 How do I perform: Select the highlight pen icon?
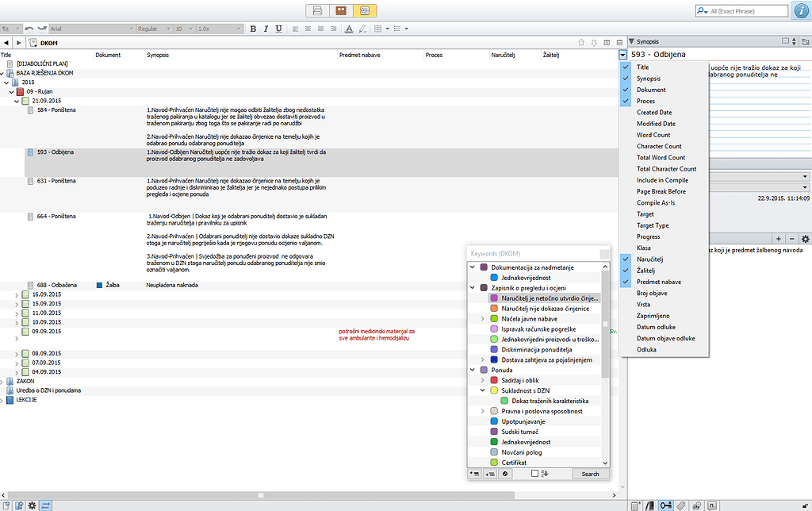coord(362,28)
